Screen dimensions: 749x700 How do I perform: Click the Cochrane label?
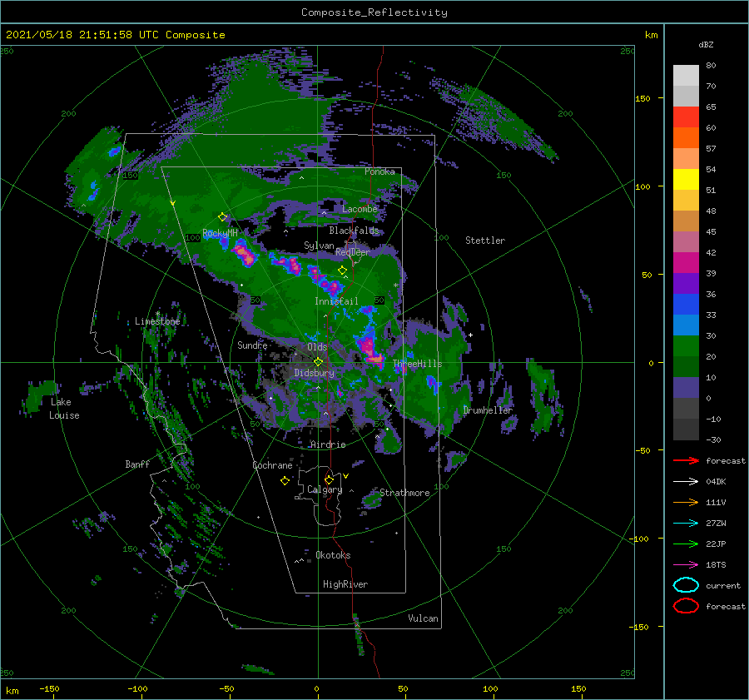pyautogui.click(x=272, y=465)
